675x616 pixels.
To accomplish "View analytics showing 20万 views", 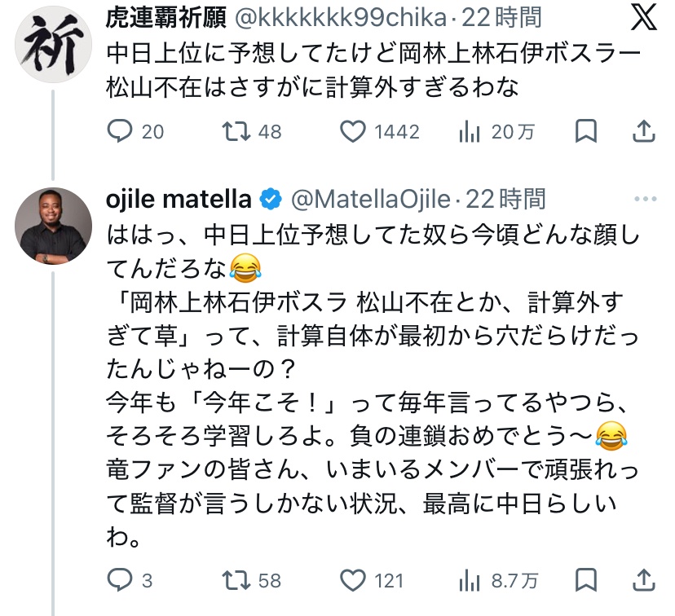I will pos(470,131).
